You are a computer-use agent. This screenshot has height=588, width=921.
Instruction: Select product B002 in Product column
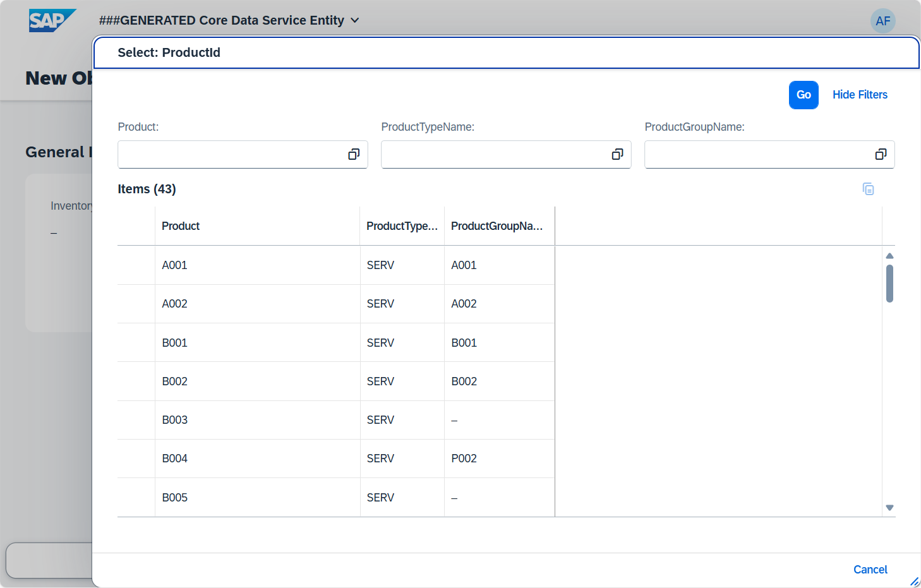[x=174, y=381]
